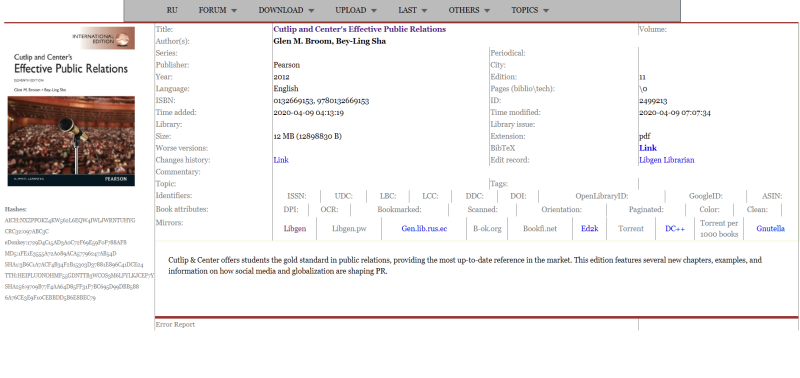
Task: Expand the OTHERS menu
Action: [469, 10]
